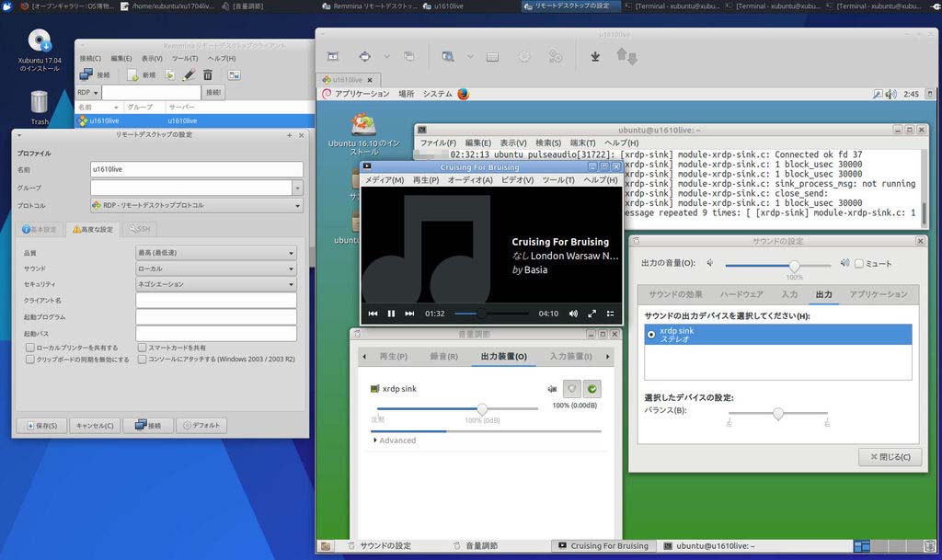
Task: Click 接続 button at bottom of profile settings
Action: [148, 426]
